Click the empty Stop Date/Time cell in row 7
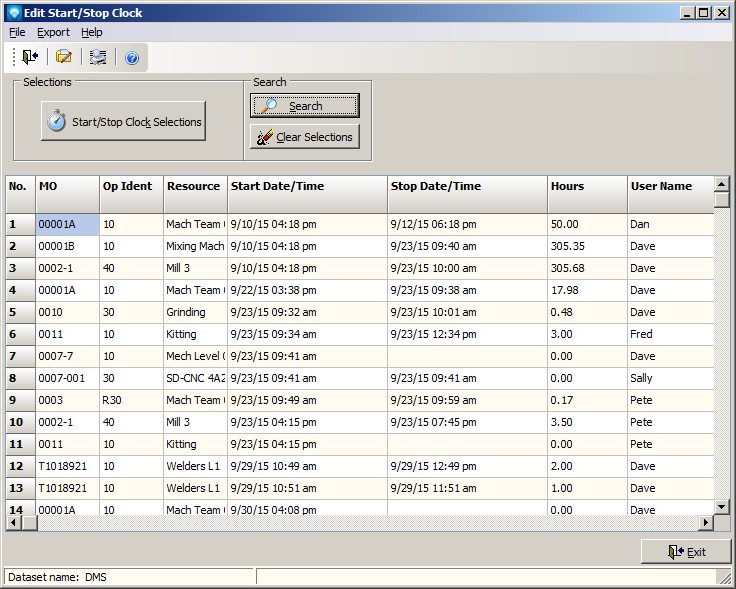736x589 pixels. point(466,356)
